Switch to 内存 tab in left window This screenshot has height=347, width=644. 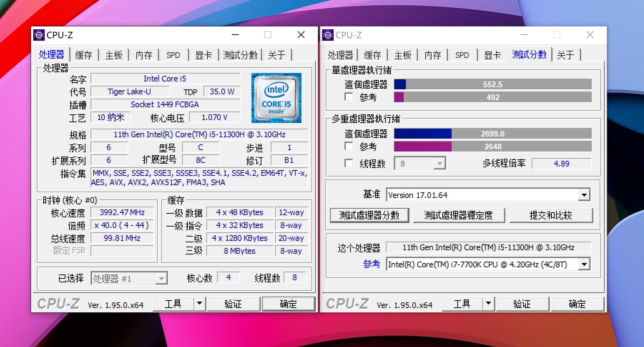pyautogui.click(x=144, y=55)
